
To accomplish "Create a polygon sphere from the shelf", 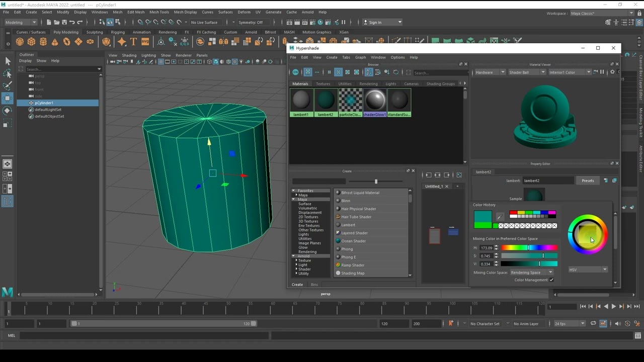I will pos(20,42).
